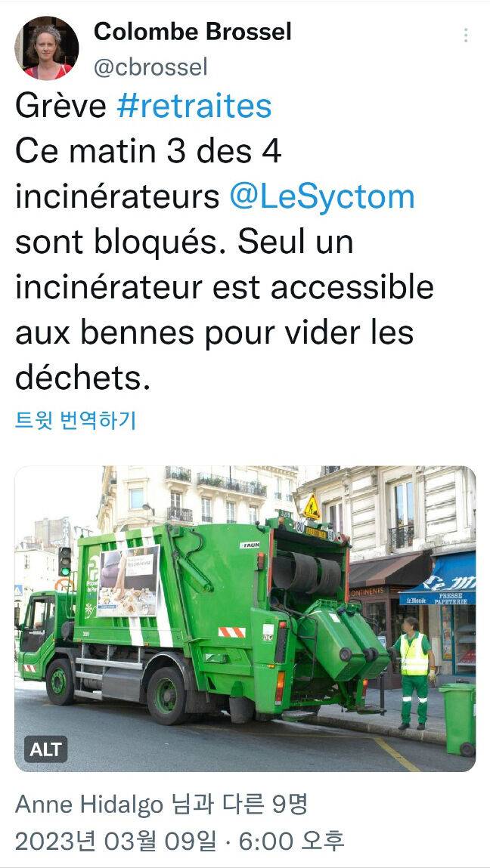
Task: Open the @cbrossel handle
Action: [150, 67]
